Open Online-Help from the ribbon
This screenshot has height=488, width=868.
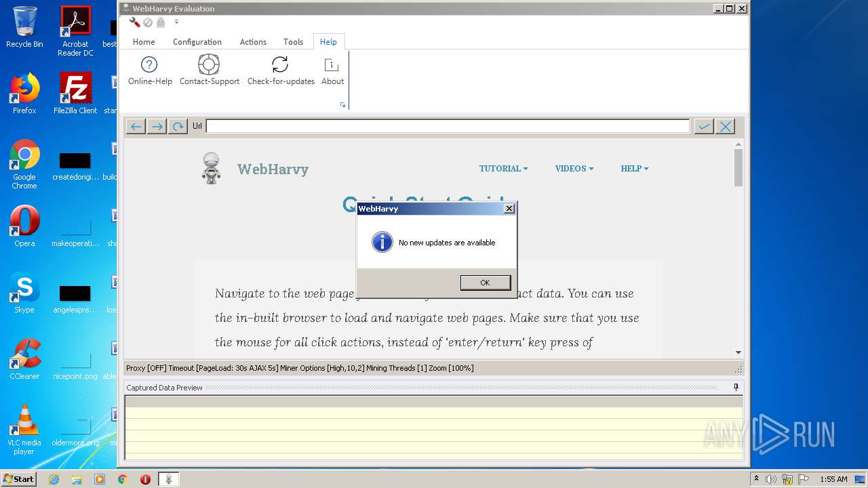coord(150,70)
